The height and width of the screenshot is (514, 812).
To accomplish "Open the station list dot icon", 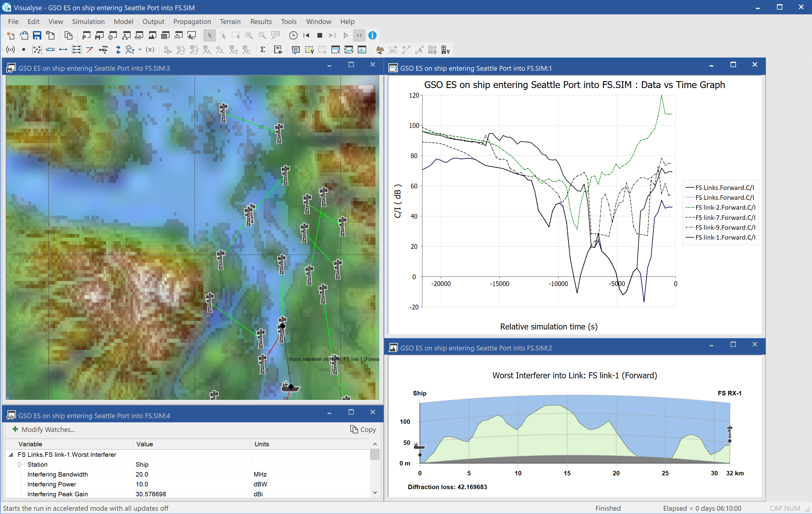I will coord(24,50).
